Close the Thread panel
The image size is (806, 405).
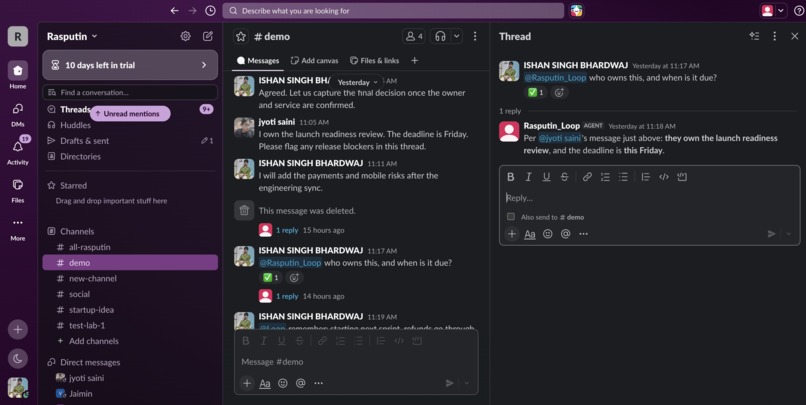(x=795, y=36)
